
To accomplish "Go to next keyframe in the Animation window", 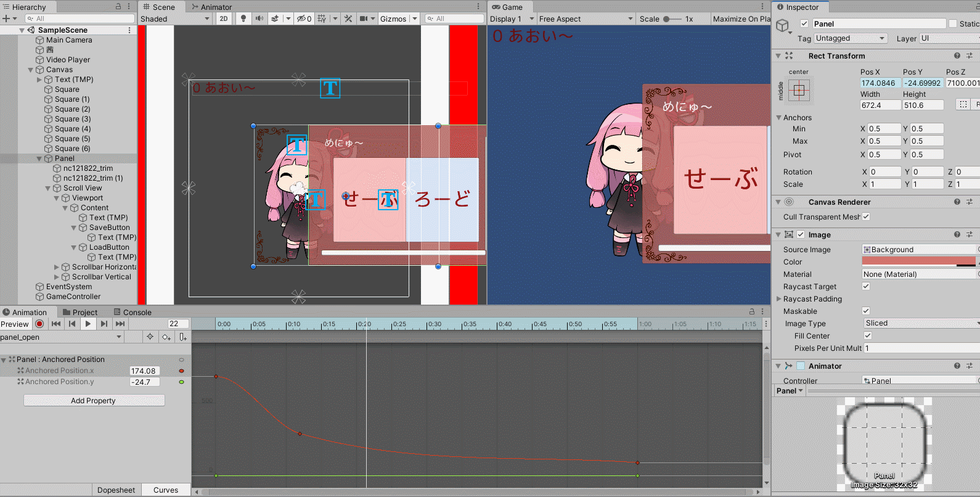I will 104,324.
